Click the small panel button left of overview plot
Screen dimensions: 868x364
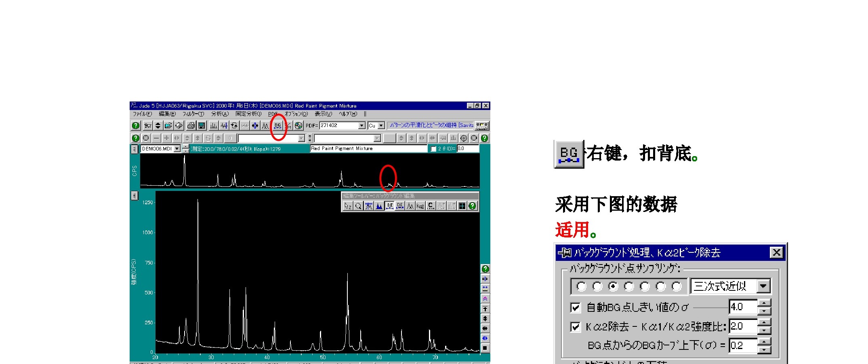(134, 149)
